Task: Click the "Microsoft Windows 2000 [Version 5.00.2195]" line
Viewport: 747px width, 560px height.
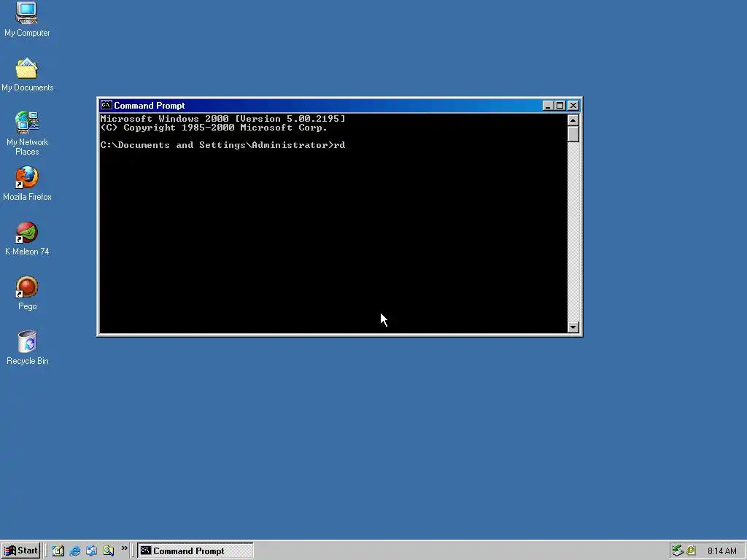Action: 223,119
